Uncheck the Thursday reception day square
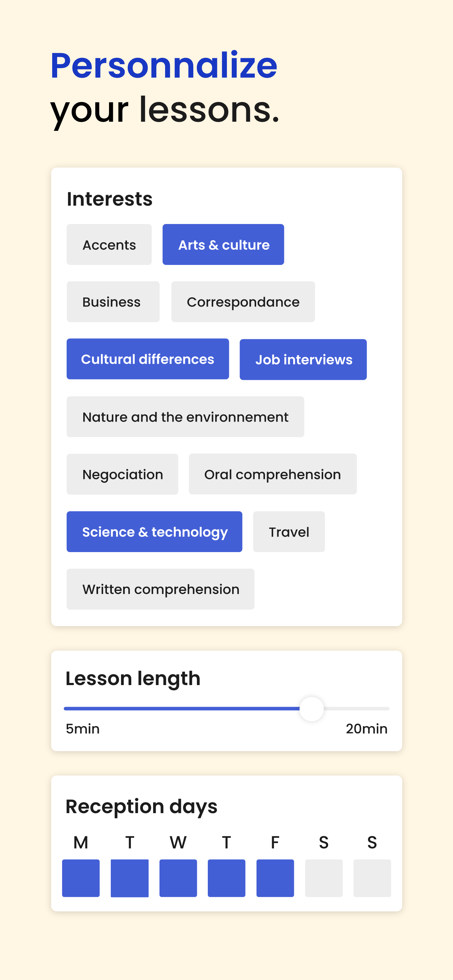This screenshot has width=453, height=980. pos(226,878)
